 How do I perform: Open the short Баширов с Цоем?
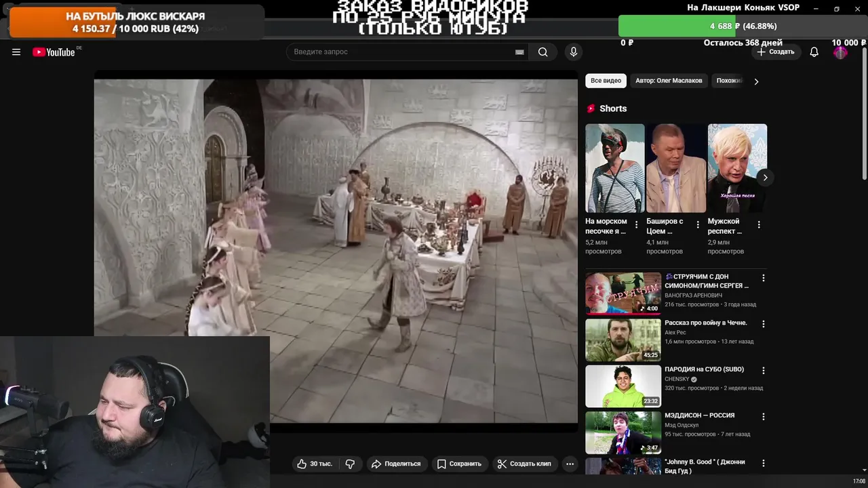coord(676,168)
